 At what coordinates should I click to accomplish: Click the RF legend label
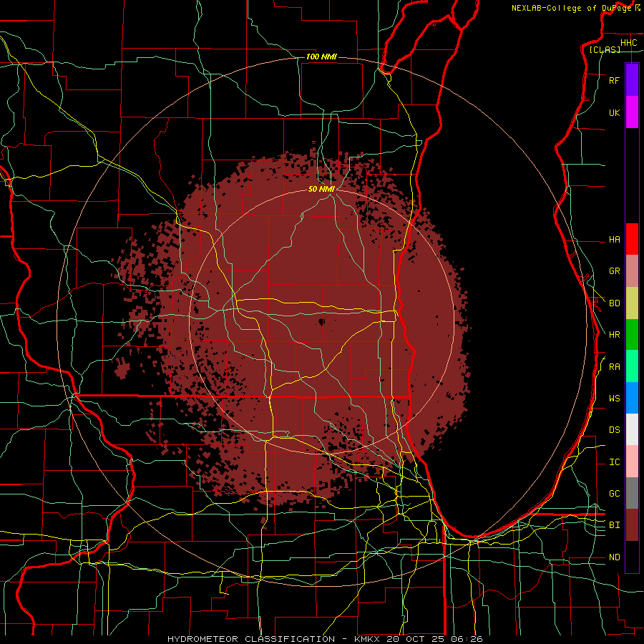pyautogui.click(x=615, y=80)
